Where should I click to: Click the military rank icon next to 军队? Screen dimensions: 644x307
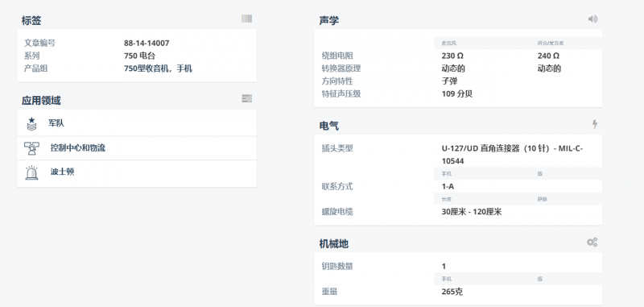point(31,123)
